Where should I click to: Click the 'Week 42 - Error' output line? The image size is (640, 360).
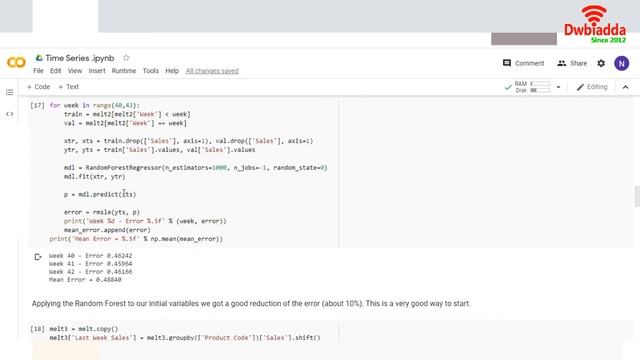(x=91, y=271)
